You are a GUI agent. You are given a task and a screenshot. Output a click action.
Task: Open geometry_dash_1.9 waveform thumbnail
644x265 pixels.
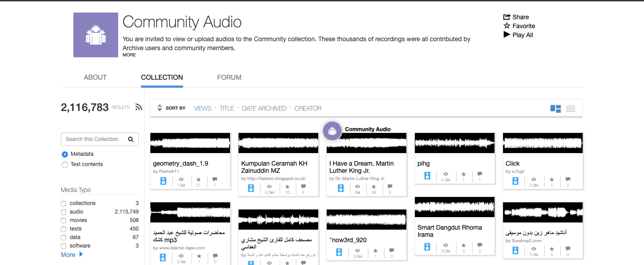point(190,143)
